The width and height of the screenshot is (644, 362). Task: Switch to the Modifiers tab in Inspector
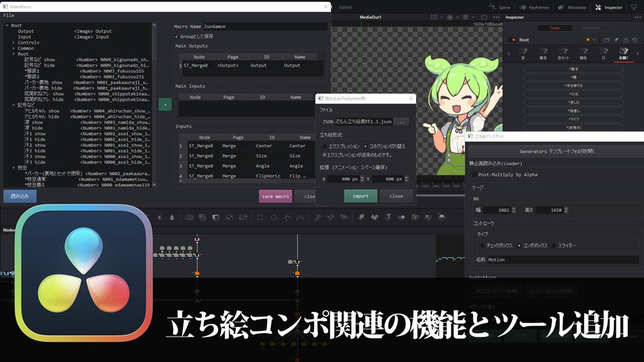[590, 28]
